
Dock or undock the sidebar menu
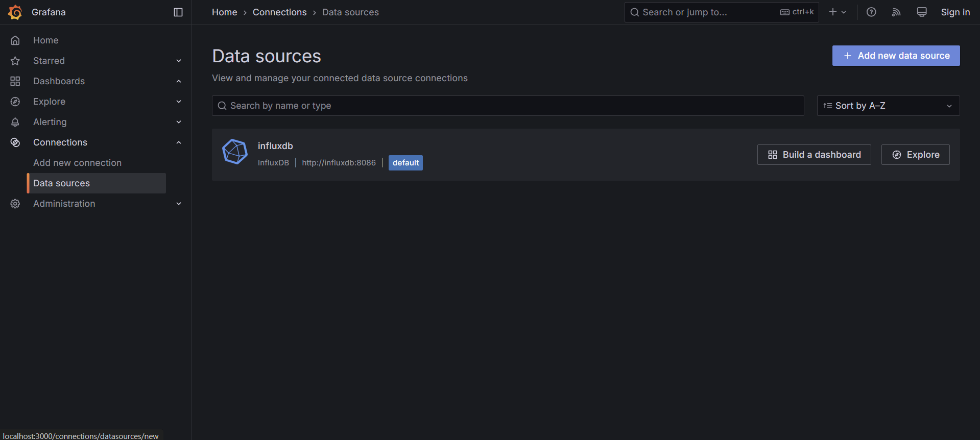point(178,12)
